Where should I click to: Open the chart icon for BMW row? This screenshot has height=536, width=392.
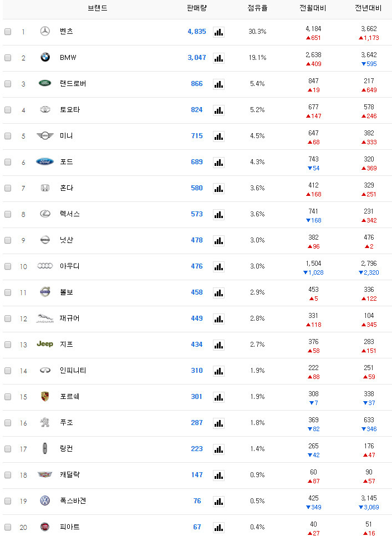click(218, 58)
